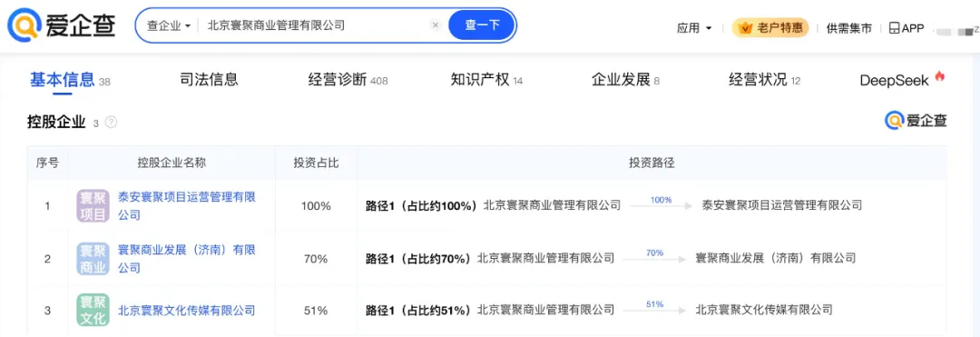The width and height of the screenshot is (980, 337).
Task: Click the company name search input field
Action: coord(316,25)
